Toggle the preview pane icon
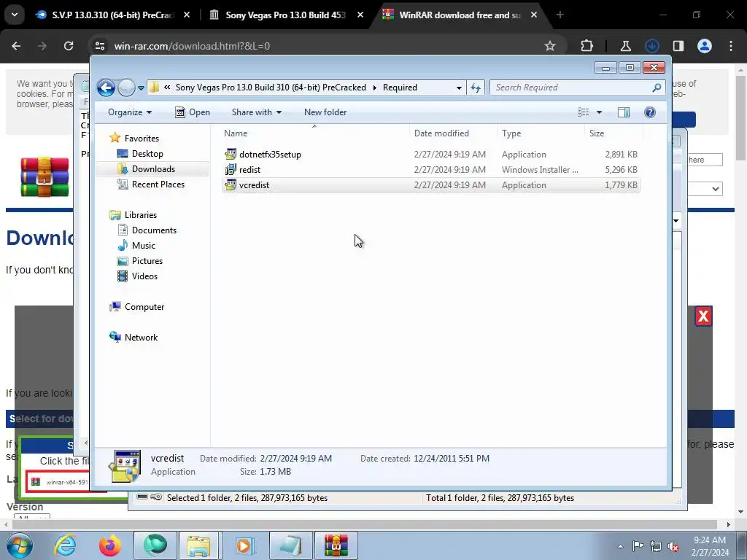The width and height of the screenshot is (747, 560). (x=624, y=112)
